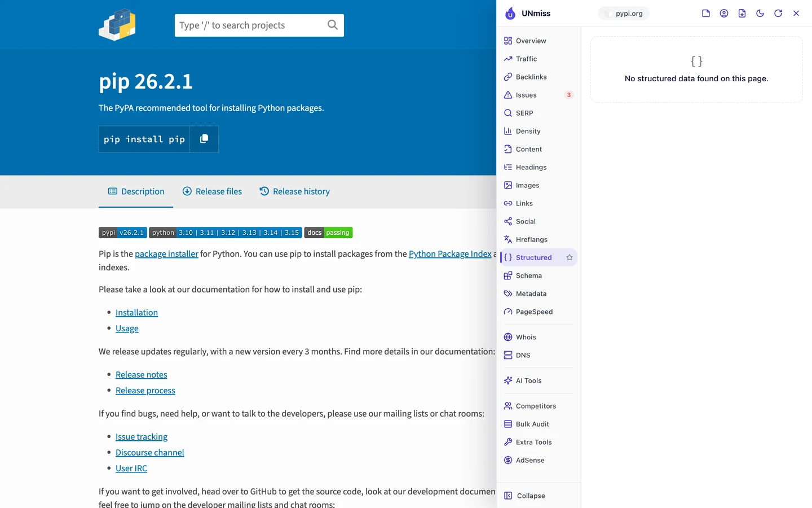Toggle favorite star on Structured item
This screenshot has width=812, height=508.
(570, 257)
